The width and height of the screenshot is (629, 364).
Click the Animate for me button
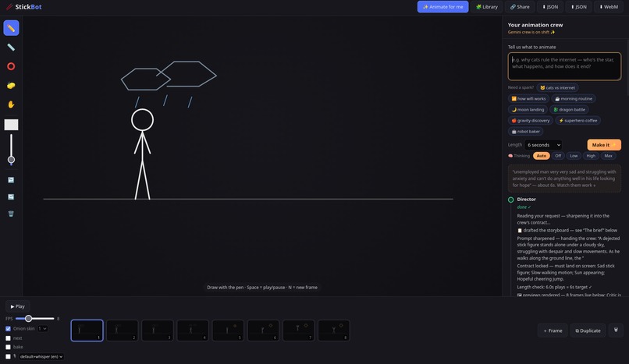(x=442, y=7)
